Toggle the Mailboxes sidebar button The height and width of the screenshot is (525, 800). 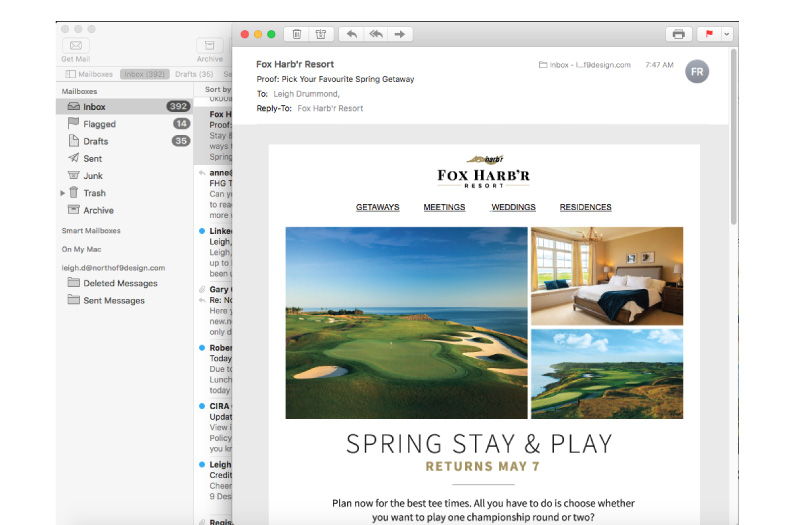pos(89,74)
